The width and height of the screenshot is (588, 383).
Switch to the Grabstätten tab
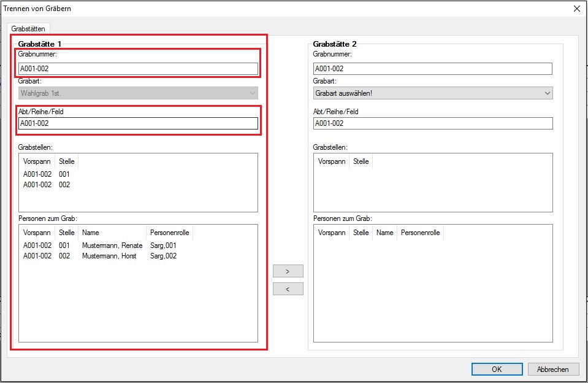28,29
